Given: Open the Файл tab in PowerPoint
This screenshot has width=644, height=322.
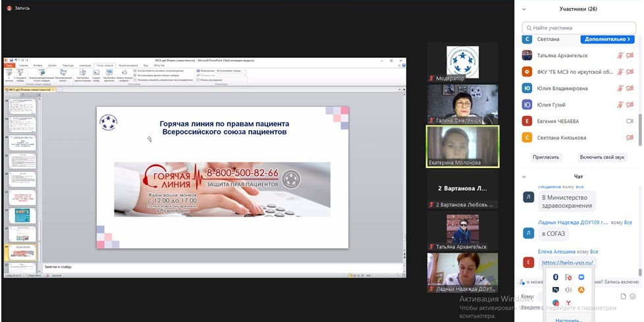Looking at the screenshot, I should 9,65.
